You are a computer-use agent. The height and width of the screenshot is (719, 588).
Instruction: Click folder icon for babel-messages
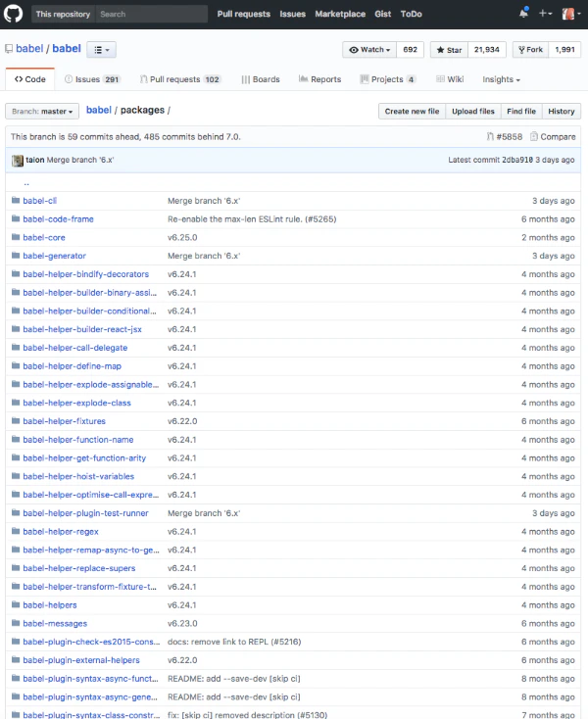[16, 623]
